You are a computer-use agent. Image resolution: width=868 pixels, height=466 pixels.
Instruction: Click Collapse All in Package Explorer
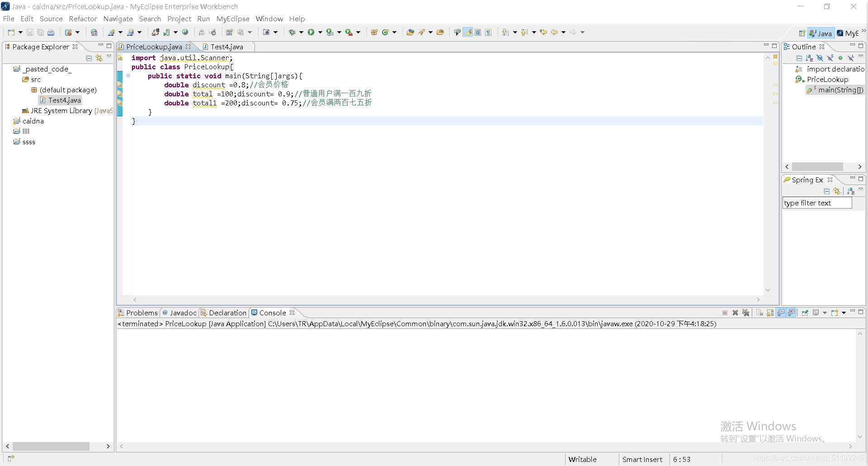pos(89,58)
